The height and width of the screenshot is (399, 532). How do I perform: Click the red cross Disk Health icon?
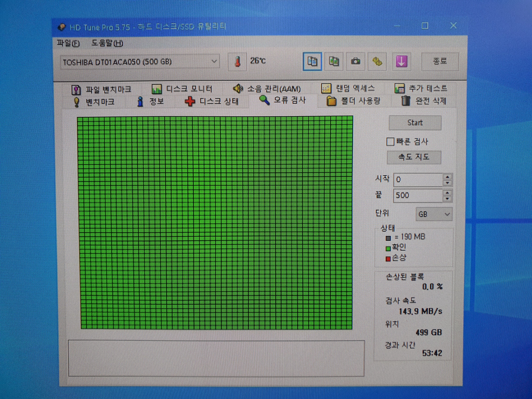click(x=190, y=101)
